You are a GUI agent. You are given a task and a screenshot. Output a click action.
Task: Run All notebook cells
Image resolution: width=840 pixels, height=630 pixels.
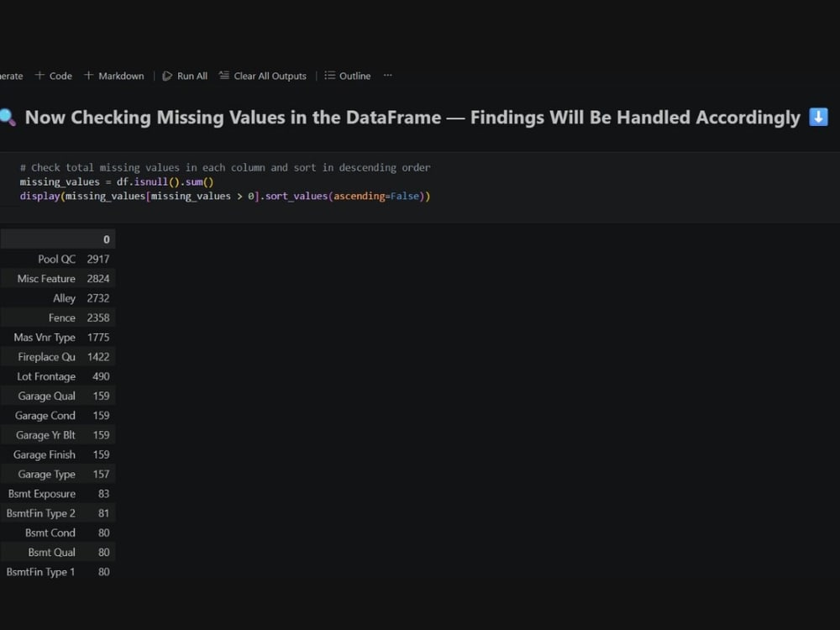[185, 76]
